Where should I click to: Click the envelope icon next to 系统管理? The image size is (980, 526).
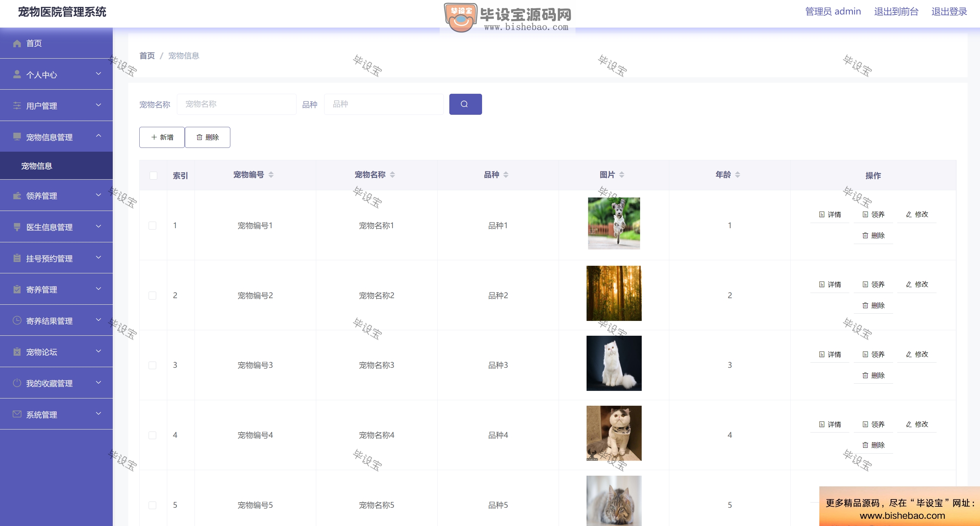click(x=17, y=414)
